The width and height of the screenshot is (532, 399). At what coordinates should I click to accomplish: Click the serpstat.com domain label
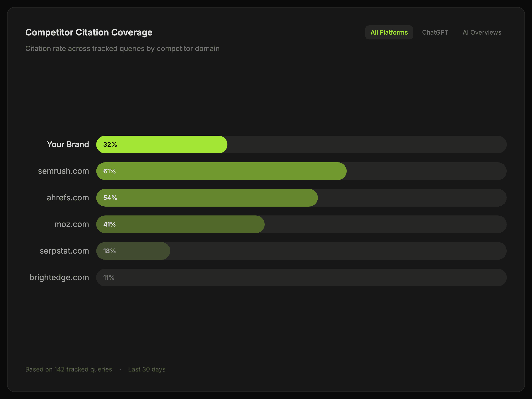coord(64,251)
